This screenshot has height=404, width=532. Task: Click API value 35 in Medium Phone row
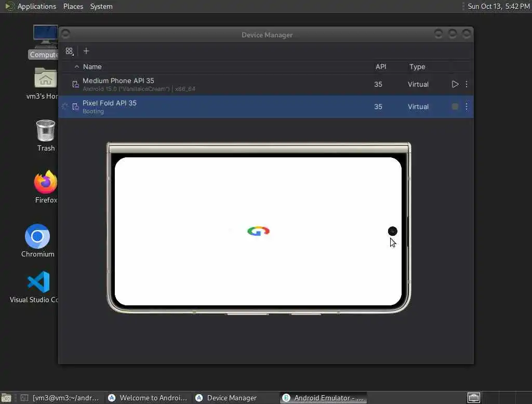coord(378,84)
